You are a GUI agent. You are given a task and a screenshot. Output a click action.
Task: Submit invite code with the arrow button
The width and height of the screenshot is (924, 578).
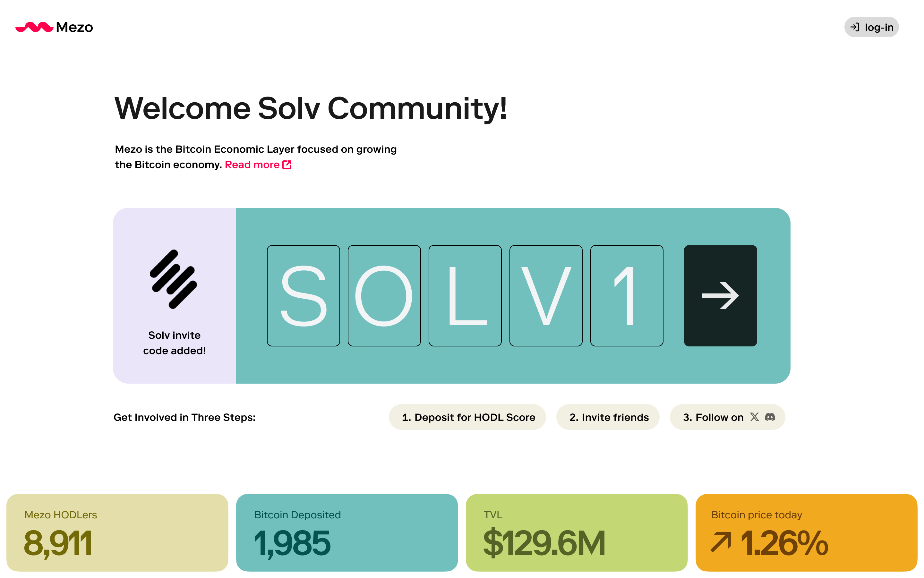(x=720, y=295)
